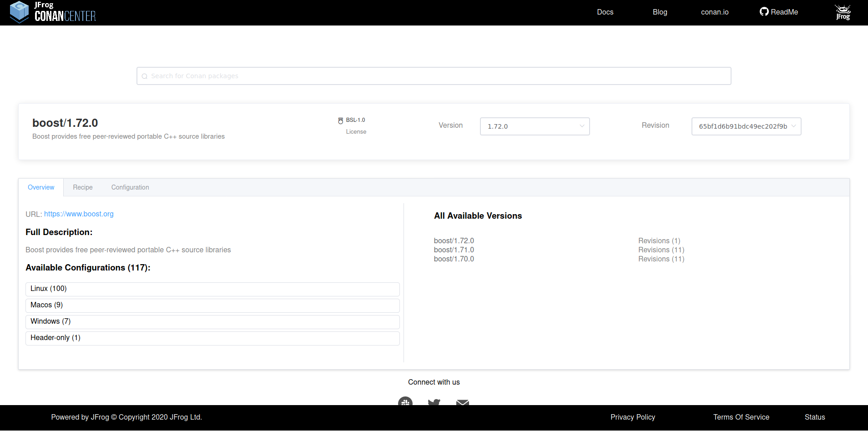This screenshot has width=868, height=436.
Task: Expand the Windows (7) configurations
Action: click(x=212, y=322)
